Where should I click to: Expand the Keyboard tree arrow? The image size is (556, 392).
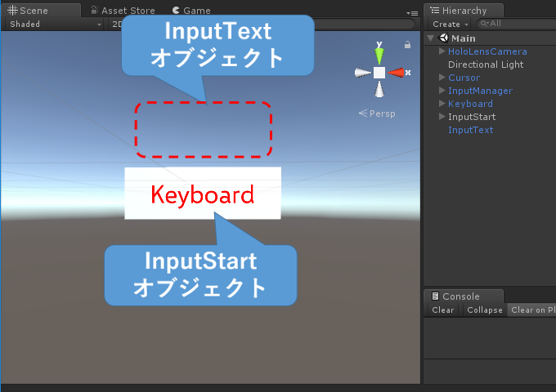tap(442, 104)
